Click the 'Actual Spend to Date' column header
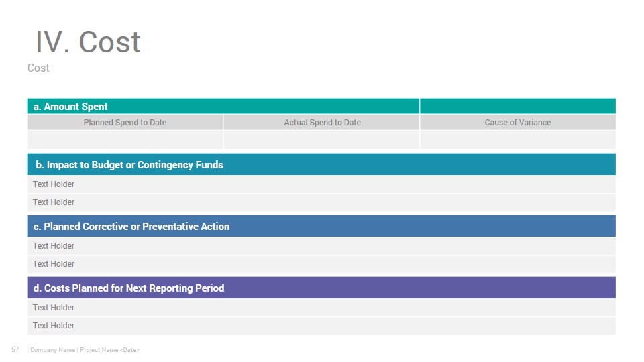644x362 pixels. point(322,122)
